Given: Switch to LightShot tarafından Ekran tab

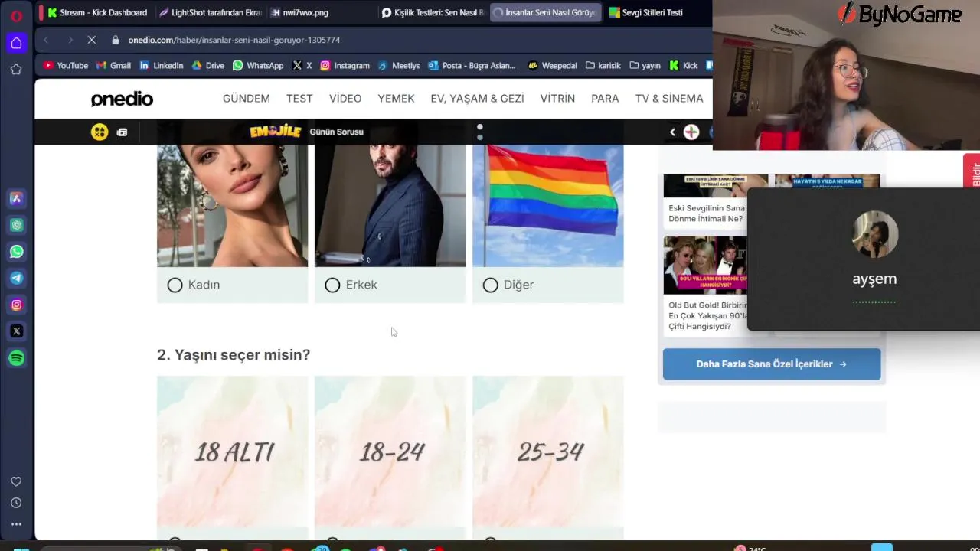Looking at the screenshot, I should [209, 12].
